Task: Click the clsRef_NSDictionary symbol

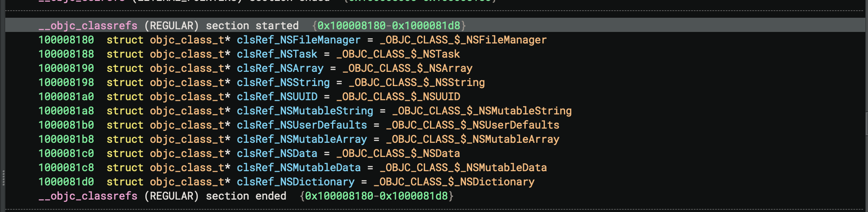Action: (x=296, y=182)
